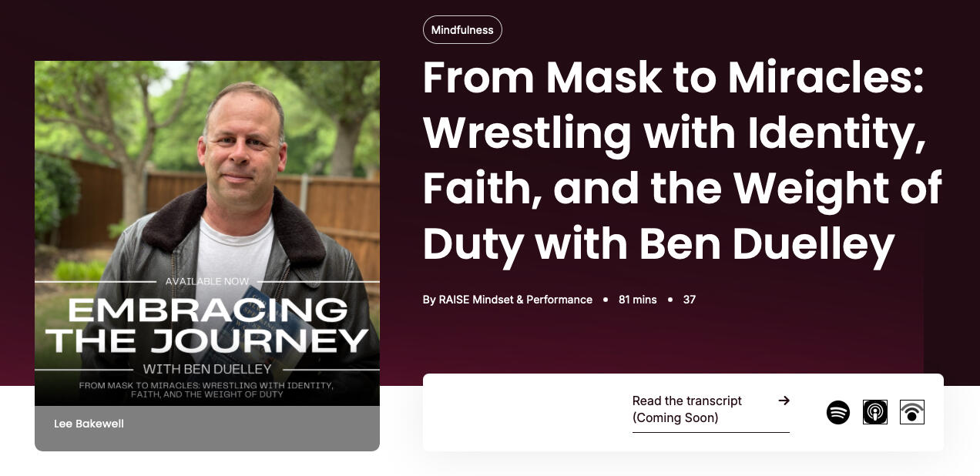The image size is (980, 476).
Task: Click the arrow beside Read the transcript
Action: (x=784, y=401)
